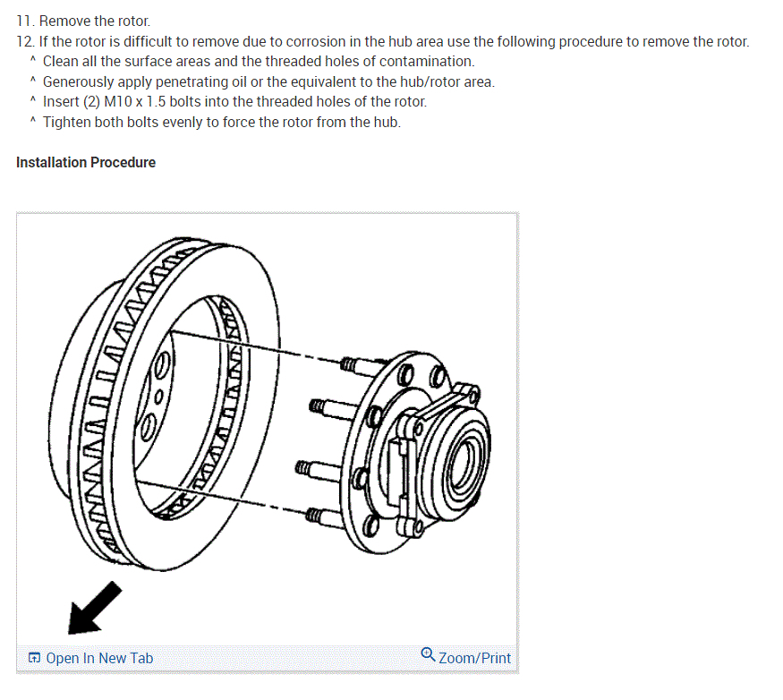Click the caret marker before Tighten both bolts
The image size is (783, 700).
click(33, 120)
